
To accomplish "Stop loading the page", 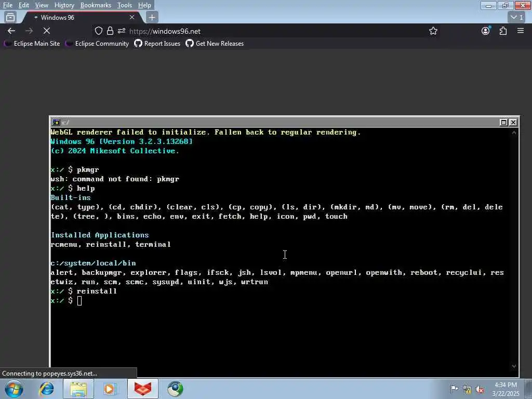I will 47,31.
